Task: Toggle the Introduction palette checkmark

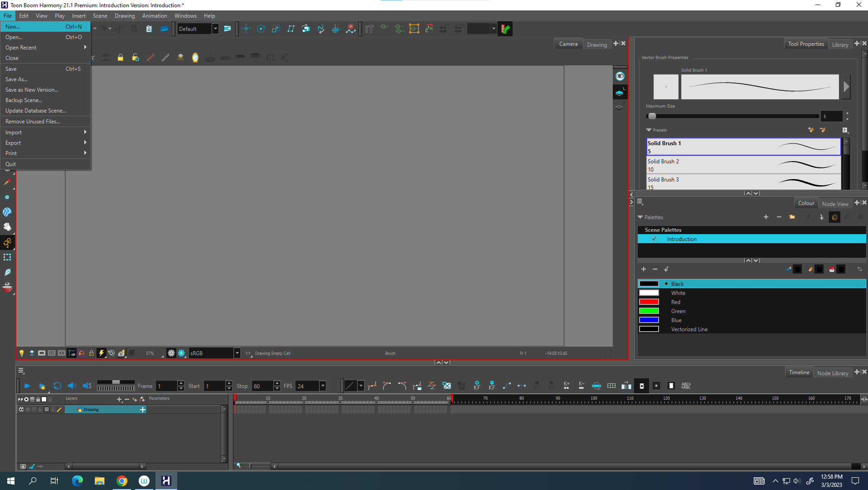Action: pos(654,239)
